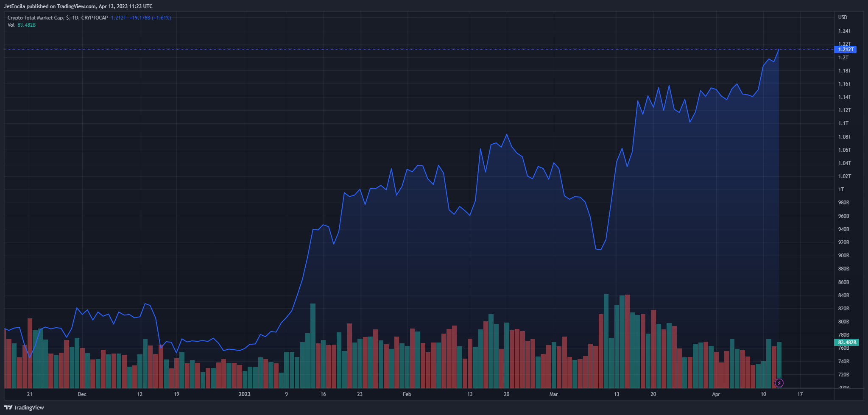The width and height of the screenshot is (868, 415).
Task: Click the Dec label on time axis
Action: 82,394
